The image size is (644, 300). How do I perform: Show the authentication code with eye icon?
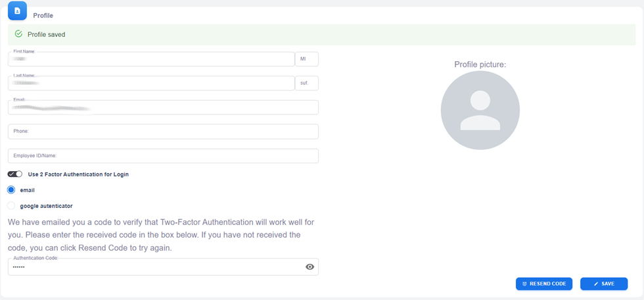(x=310, y=267)
